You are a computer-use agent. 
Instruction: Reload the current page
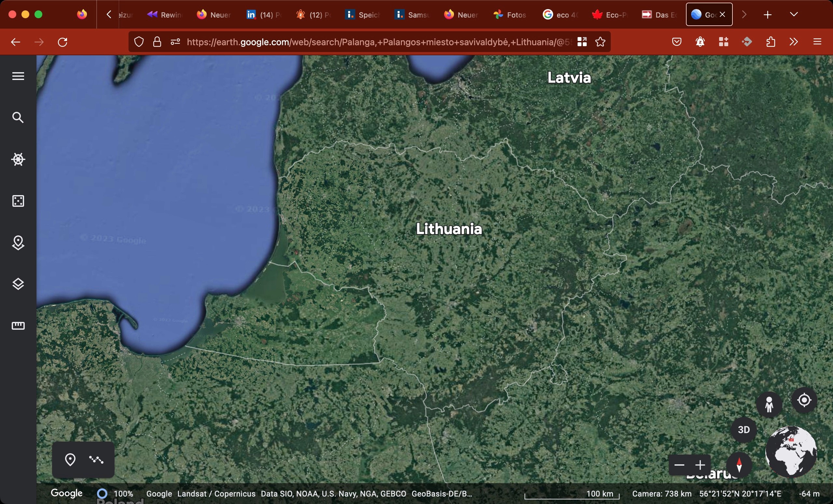click(x=63, y=42)
